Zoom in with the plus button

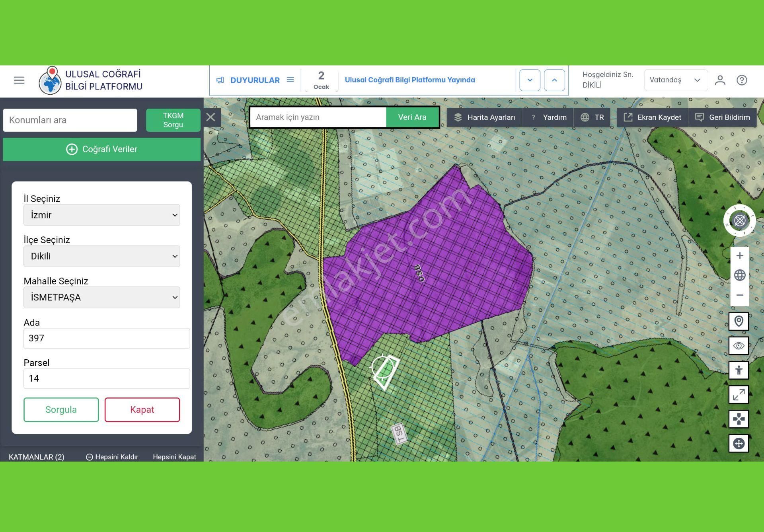(x=739, y=255)
